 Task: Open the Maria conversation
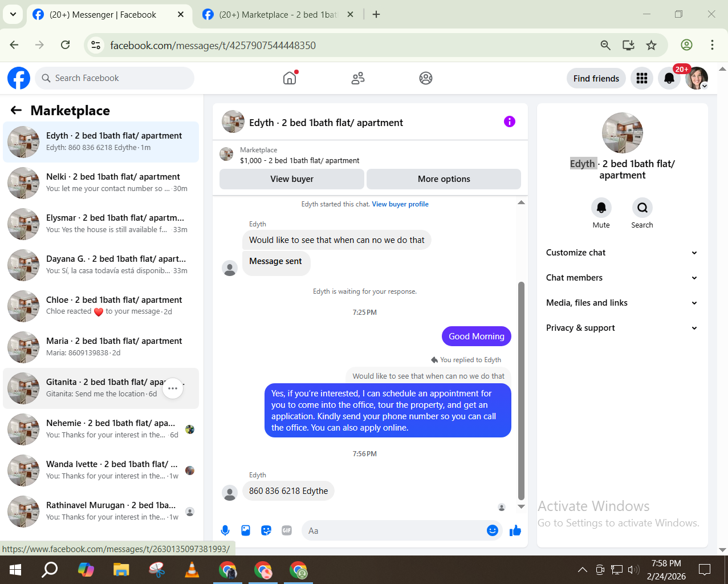coord(101,347)
